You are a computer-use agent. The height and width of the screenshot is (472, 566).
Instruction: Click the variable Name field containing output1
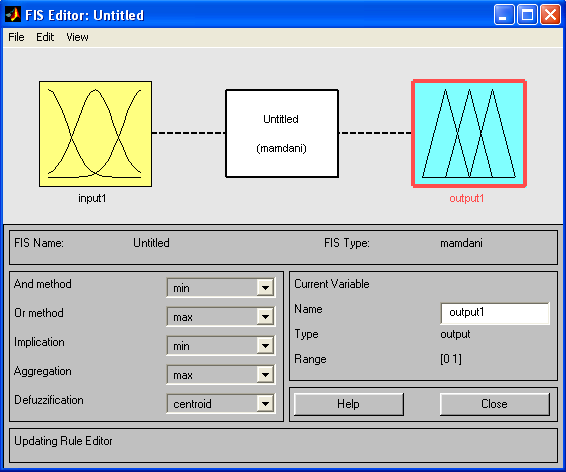click(495, 313)
